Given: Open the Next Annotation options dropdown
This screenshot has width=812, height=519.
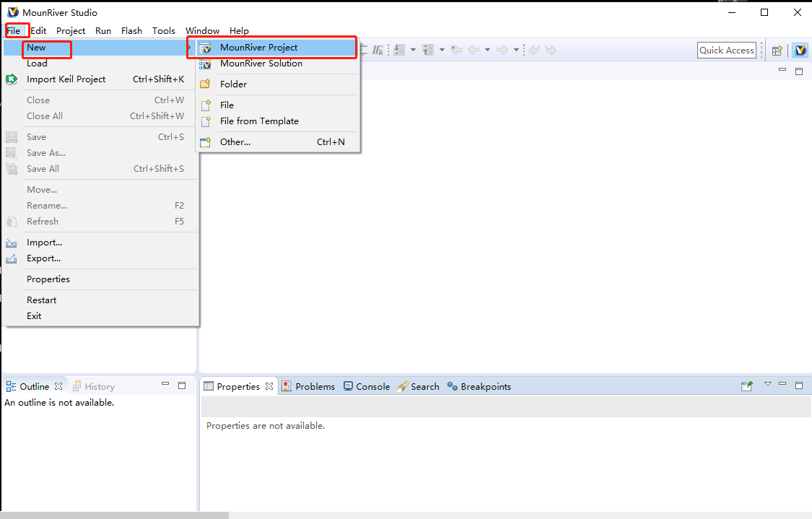Looking at the screenshot, I should pos(414,50).
